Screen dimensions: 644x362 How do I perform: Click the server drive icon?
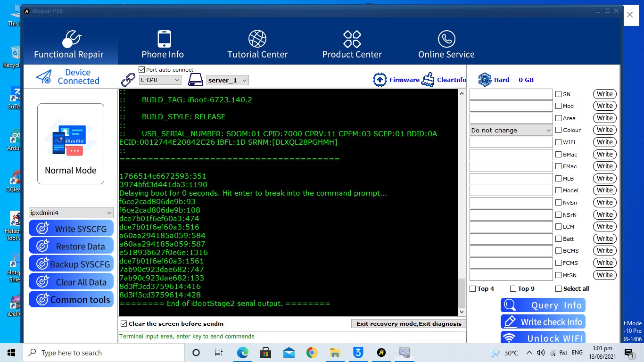coord(196,80)
